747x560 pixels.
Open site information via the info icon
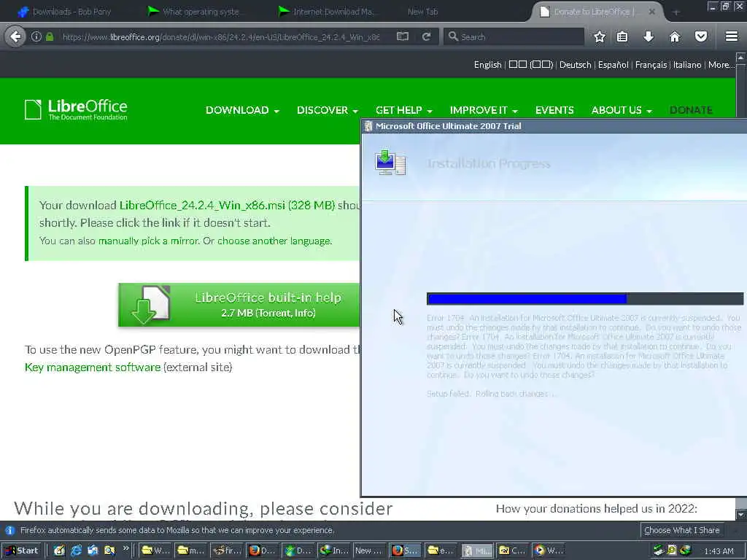(36, 36)
